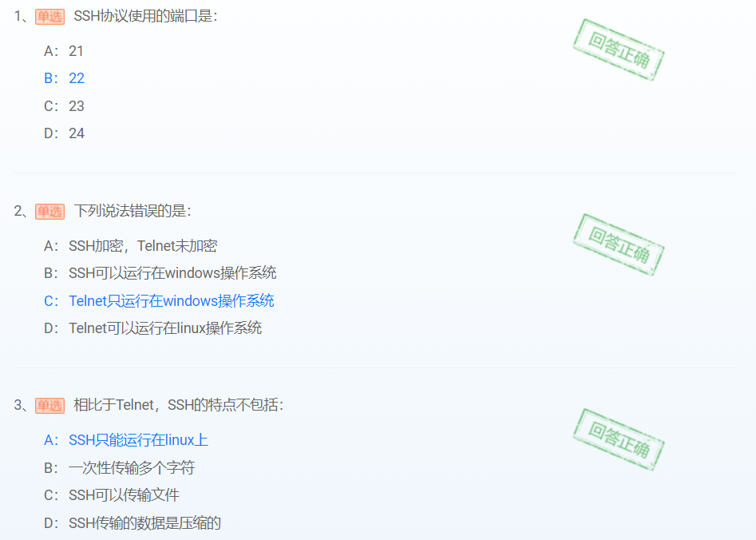Image resolution: width=756 pixels, height=540 pixels.
Task: Pick option D: 24 in question 1
Action: [64, 133]
